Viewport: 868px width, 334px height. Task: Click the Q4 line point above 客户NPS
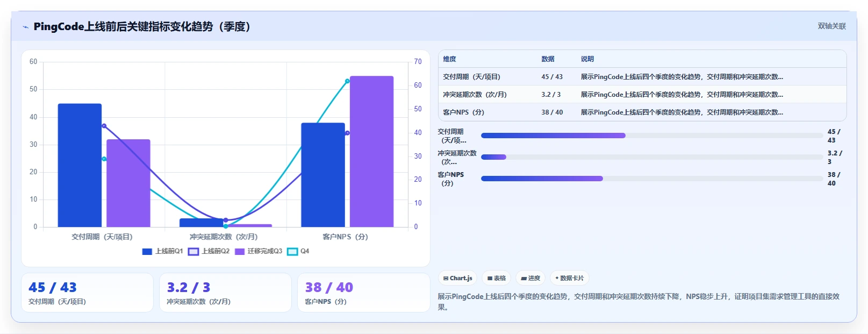tap(347, 81)
